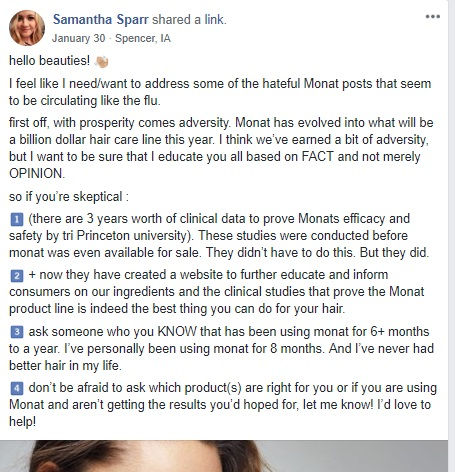This screenshot has width=455, height=472.
Task: Open the shared link preview image
Action: (224, 456)
